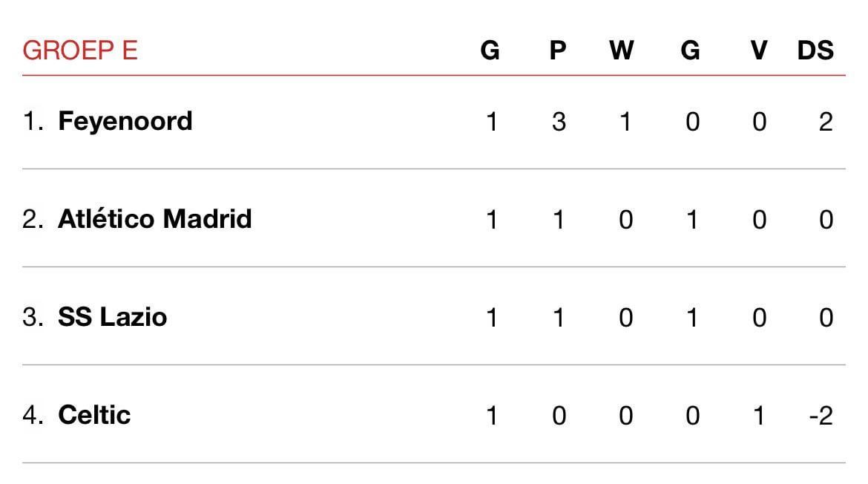Click the W wins column header
Image resolution: width=868 pixels, height=484 pixels.
tap(621, 50)
